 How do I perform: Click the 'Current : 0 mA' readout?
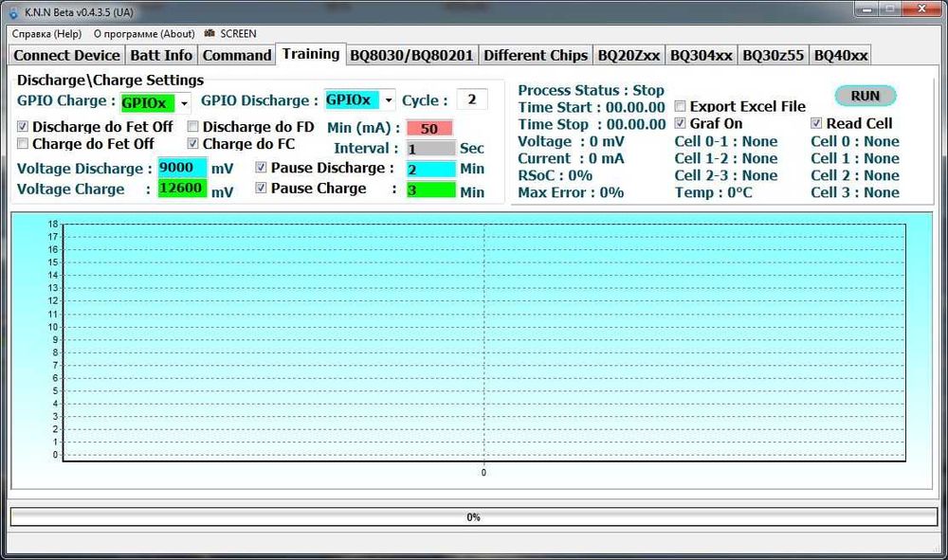pyautogui.click(x=571, y=158)
